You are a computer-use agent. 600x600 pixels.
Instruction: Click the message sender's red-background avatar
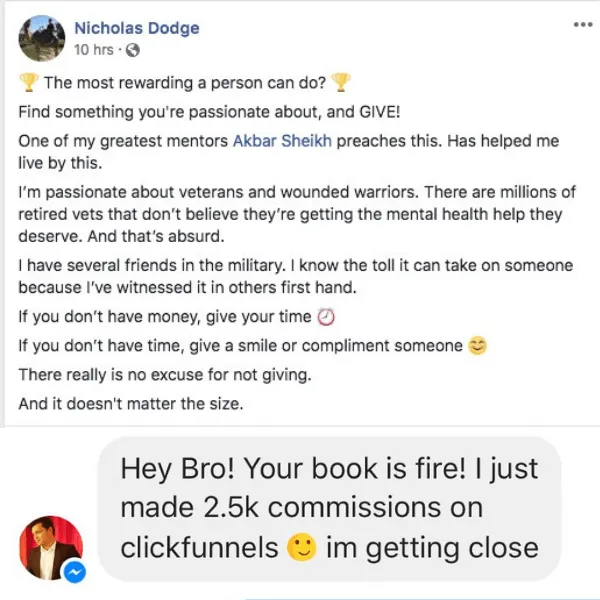coord(51,547)
